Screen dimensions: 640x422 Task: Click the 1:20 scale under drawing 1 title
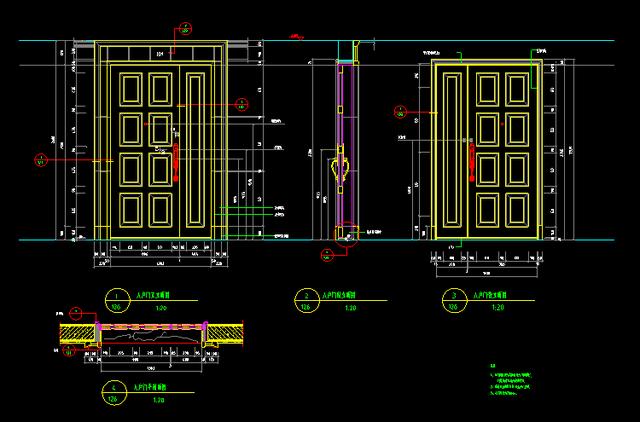(x=161, y=308)
